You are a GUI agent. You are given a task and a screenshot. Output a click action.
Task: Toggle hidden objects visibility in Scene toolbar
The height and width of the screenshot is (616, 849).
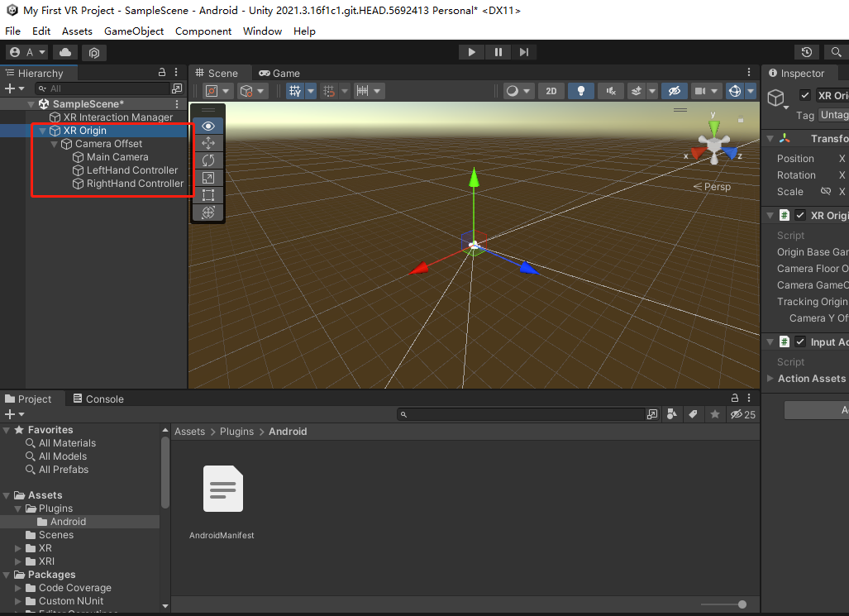coord(674,91)
